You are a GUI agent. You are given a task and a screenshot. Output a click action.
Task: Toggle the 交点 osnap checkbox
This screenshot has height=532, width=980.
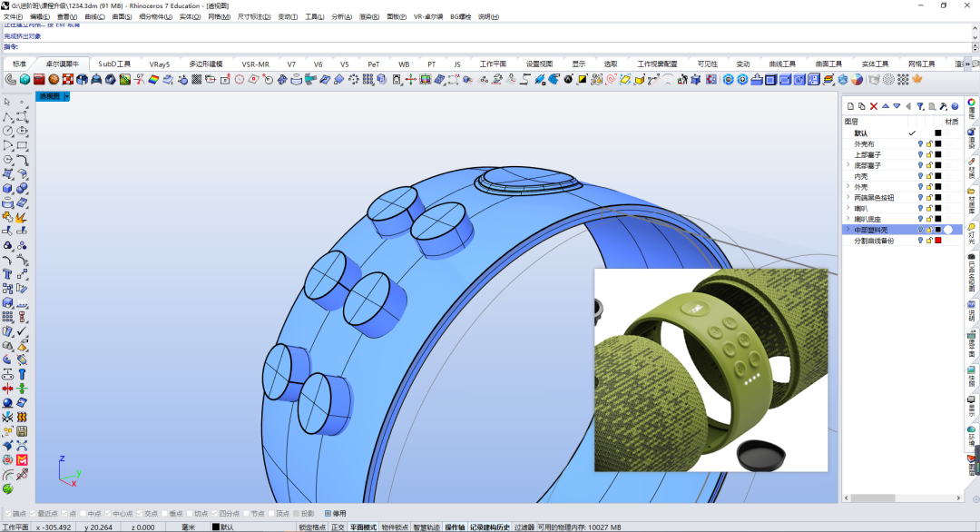tap(140, 513)
